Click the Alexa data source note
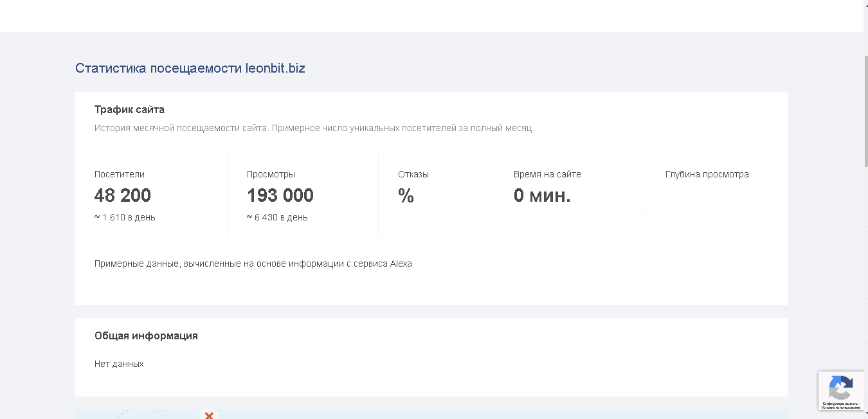Image resolution: width=868 pixels, height=419 pixels. tap(253, 263)
